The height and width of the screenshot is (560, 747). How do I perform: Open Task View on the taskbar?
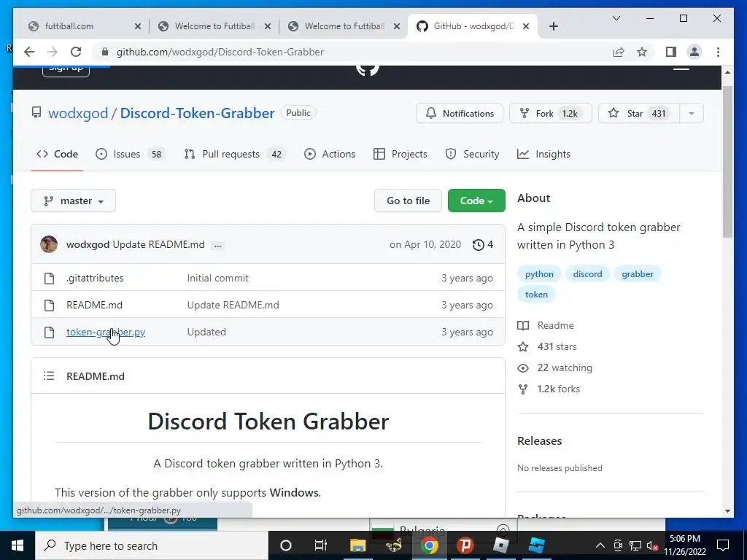(321, 545)
